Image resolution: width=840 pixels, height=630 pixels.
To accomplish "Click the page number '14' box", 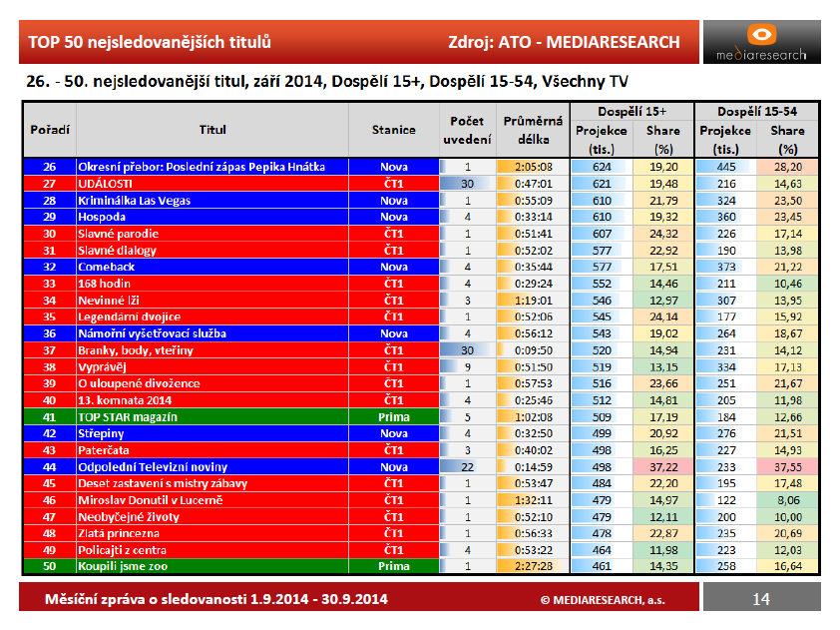I will (x=761, y=598).
